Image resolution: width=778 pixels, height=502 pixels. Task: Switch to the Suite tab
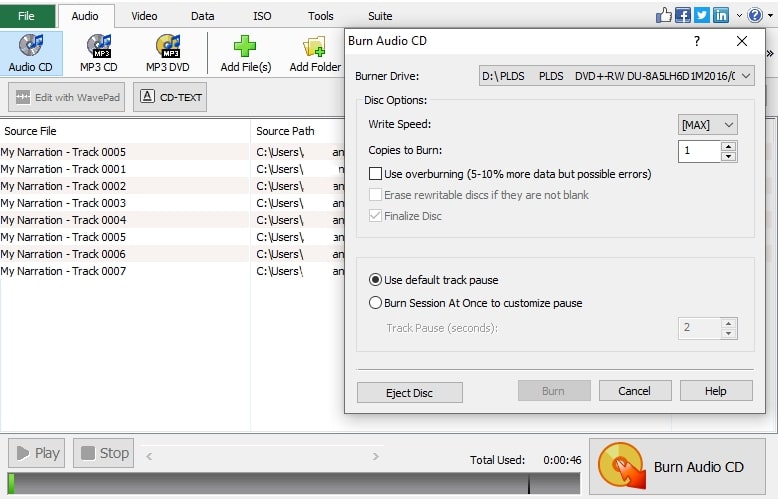click(x=380, y=16)
